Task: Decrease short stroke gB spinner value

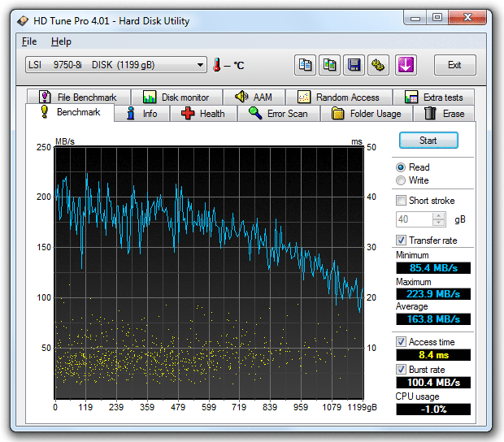Action: [438, 223]
